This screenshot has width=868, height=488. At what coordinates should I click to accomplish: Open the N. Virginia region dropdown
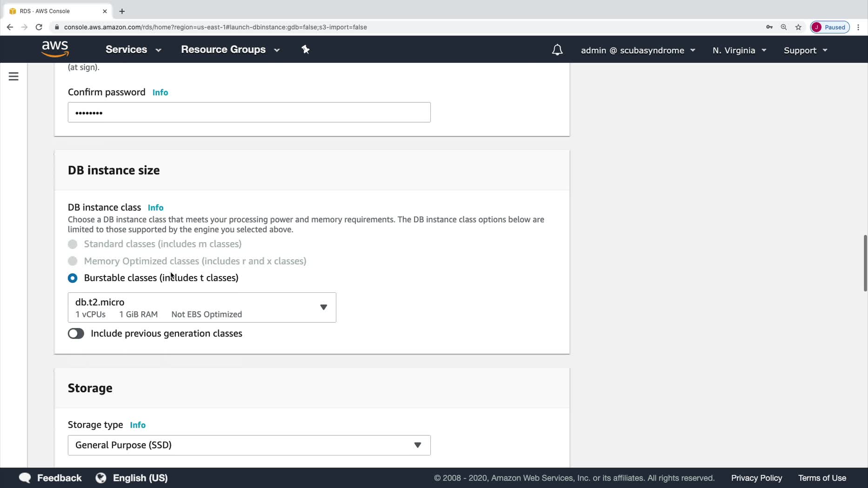(x=739, y=50)
